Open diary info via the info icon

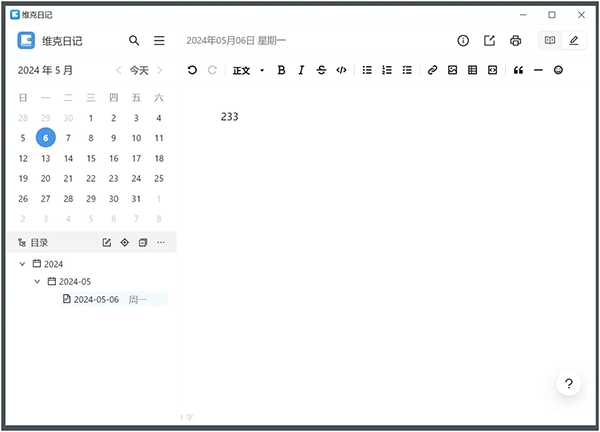463,41
